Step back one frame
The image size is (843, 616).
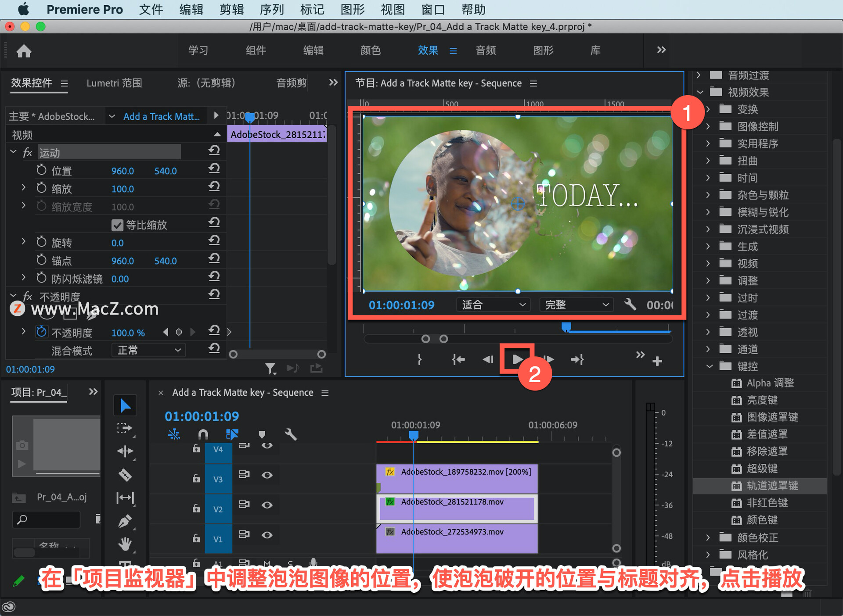pos(488,360)
